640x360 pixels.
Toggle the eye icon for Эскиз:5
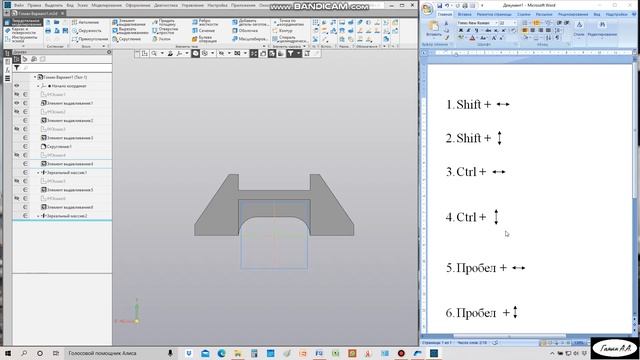point(17,181)
